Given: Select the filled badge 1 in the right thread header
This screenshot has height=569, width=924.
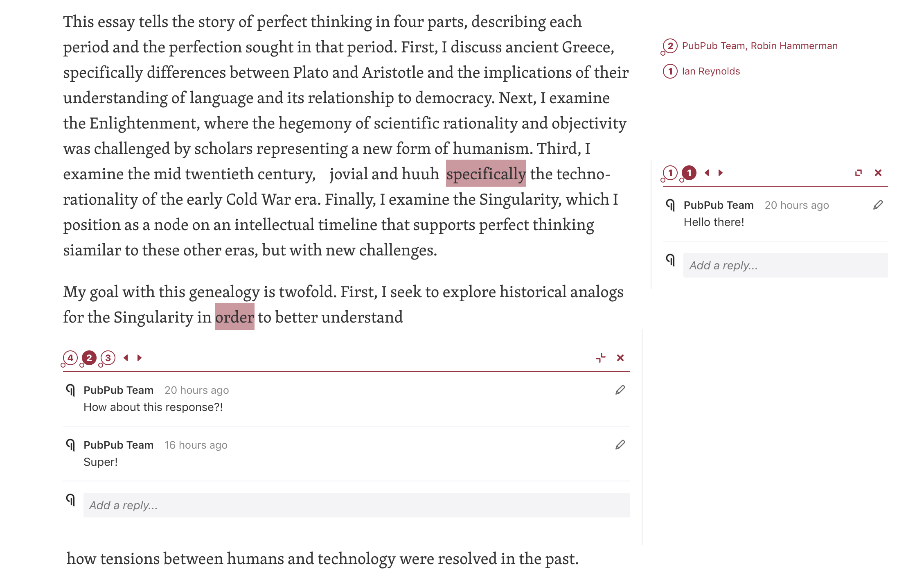Looking at the screenshot, I should click(x=690, y=173).
